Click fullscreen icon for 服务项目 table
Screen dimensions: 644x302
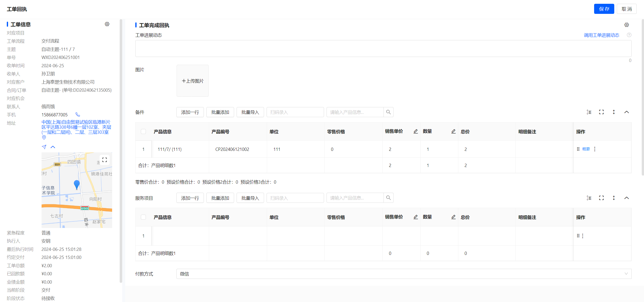(601, 198)
